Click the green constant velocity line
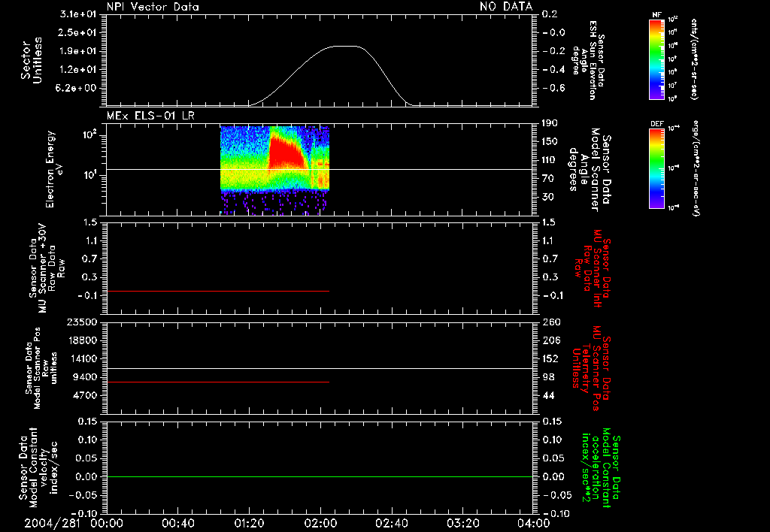The height and width of the screenshot is (532, 770). pyautogui.click(x=320, y=476)
